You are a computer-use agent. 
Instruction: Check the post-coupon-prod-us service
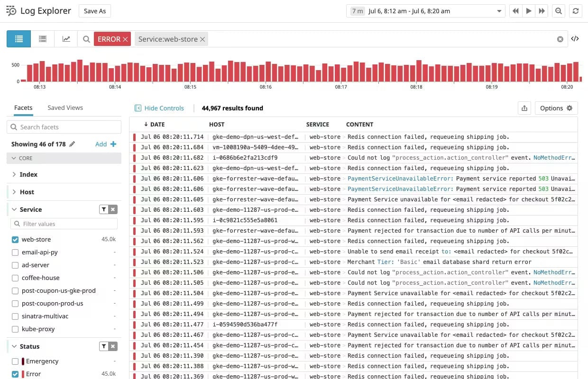click(15, 304)
